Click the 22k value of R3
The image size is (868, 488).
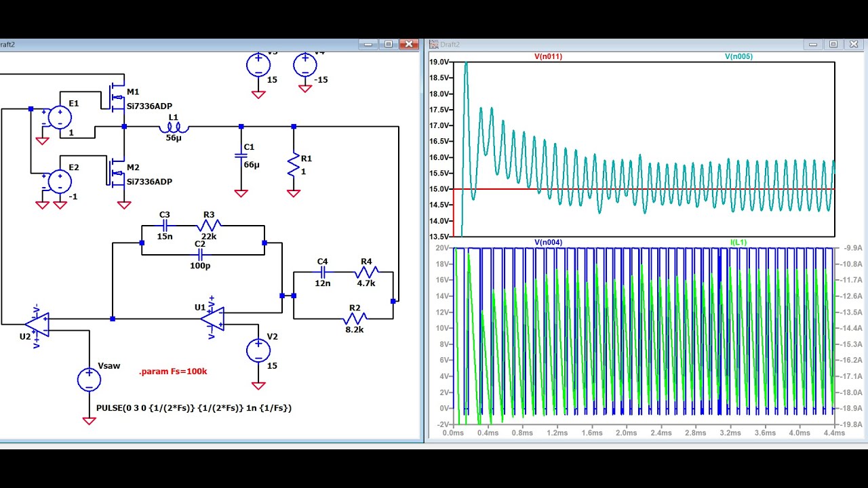pos(209,237)
